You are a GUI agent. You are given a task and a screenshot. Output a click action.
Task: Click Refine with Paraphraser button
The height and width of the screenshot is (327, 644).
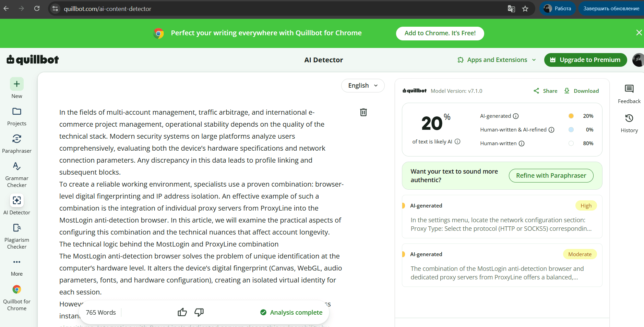coord(551,176)
